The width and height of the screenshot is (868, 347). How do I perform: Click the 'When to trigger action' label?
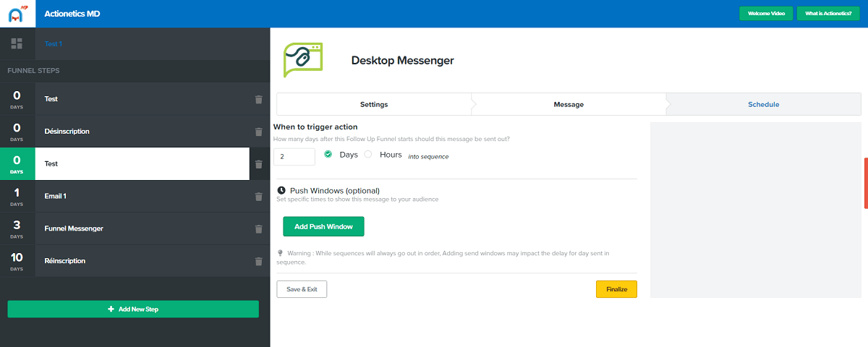point(315,127)
